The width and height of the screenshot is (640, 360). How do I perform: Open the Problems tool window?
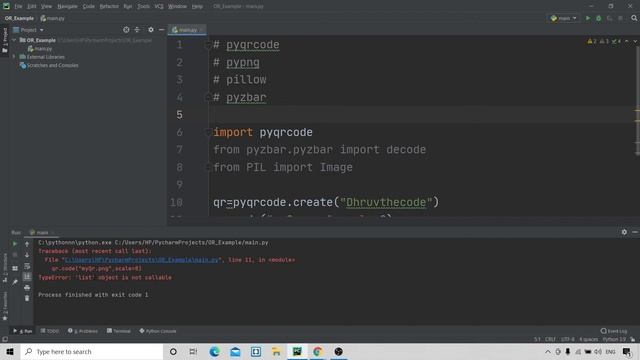[83, 331]
